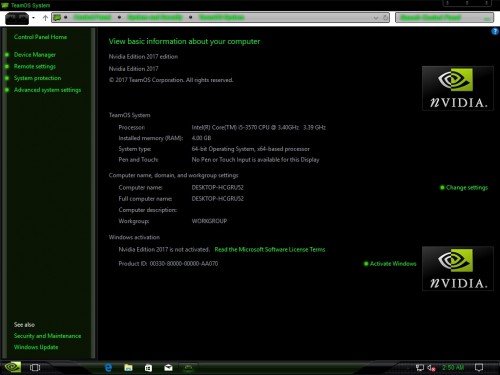
Task: Click Activate Windows link
Action: pos(393,264)
